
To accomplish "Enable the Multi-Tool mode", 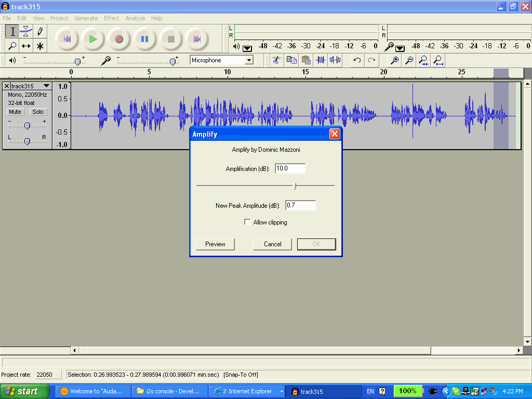I will pos(39,46).
